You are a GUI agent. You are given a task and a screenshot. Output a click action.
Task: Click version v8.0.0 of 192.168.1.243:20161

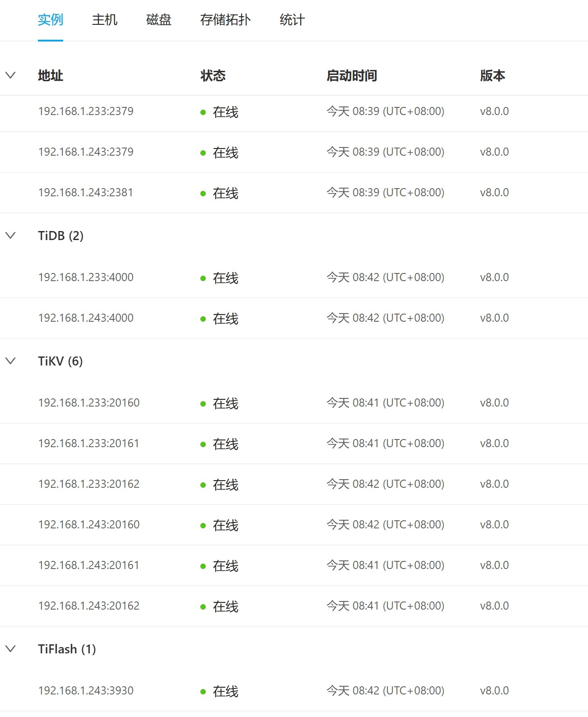click(x=495, y=565)
